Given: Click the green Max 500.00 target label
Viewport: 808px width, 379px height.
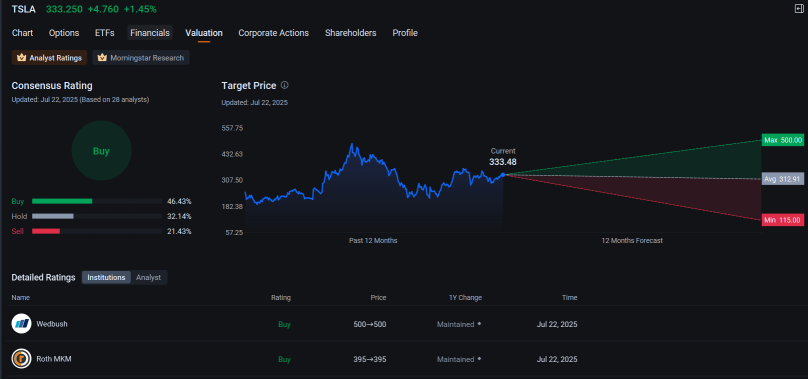Looking at the screenshot, I should (x=783, y=140).
